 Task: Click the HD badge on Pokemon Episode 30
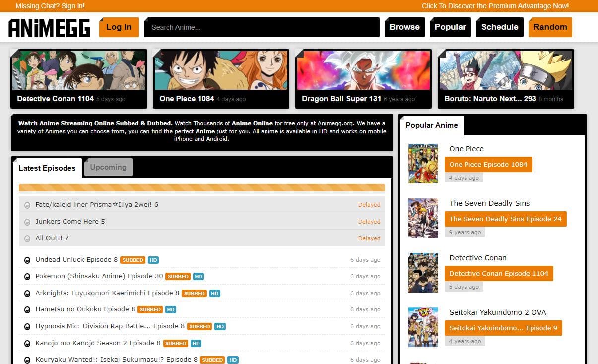[199, 277]
